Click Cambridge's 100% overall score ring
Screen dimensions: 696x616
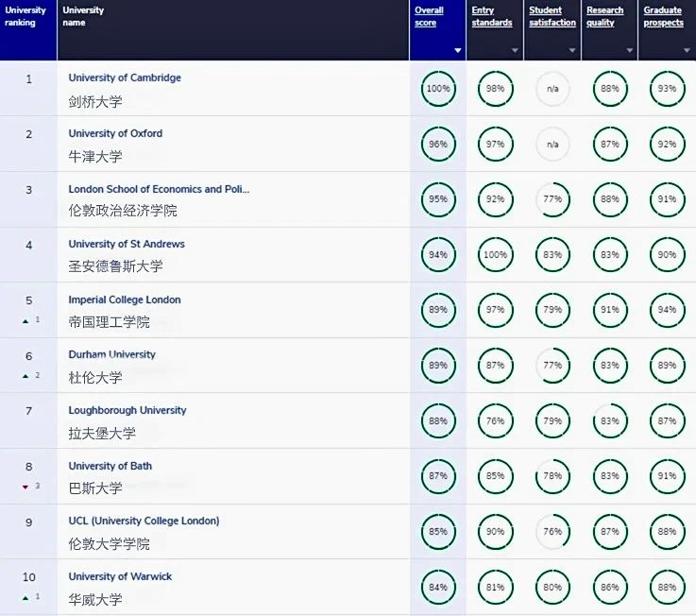pos(438,89)
